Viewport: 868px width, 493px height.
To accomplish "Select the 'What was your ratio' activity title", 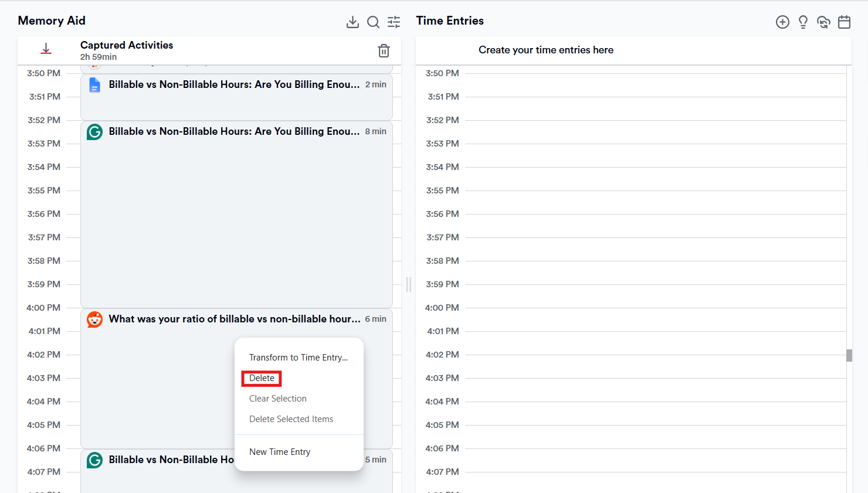I will [235, 319].
